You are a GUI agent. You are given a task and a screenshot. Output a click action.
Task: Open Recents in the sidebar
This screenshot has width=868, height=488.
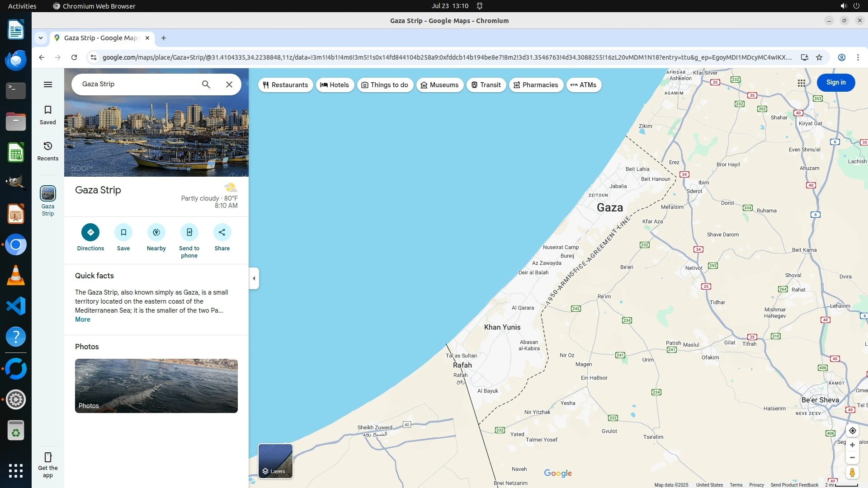(48, 151)
